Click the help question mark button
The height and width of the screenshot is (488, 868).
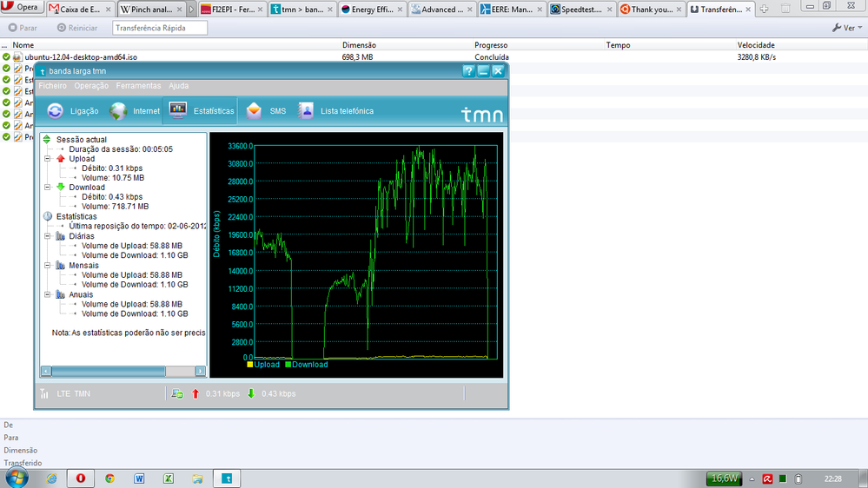point(469,71)
